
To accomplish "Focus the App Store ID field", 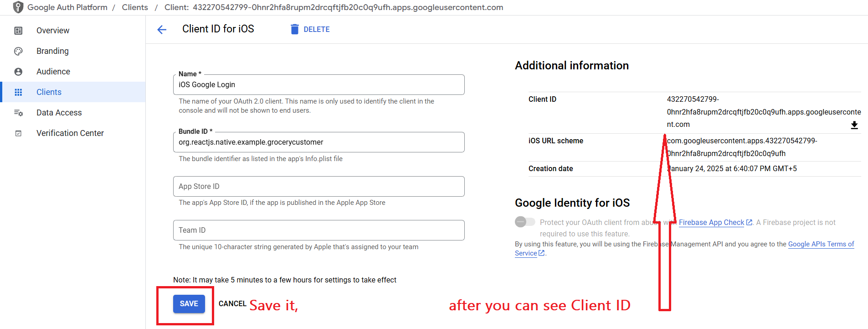I will (x=319, y=187).
